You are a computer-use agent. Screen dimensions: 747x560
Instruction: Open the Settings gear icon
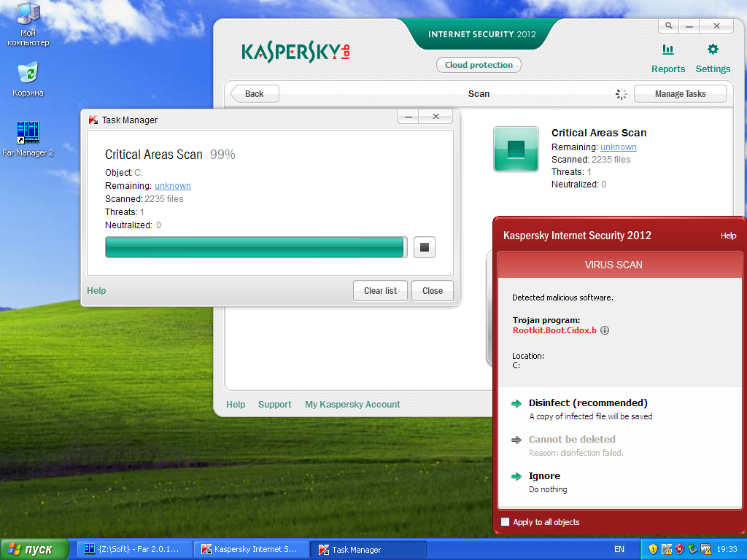tap(713, 49)
